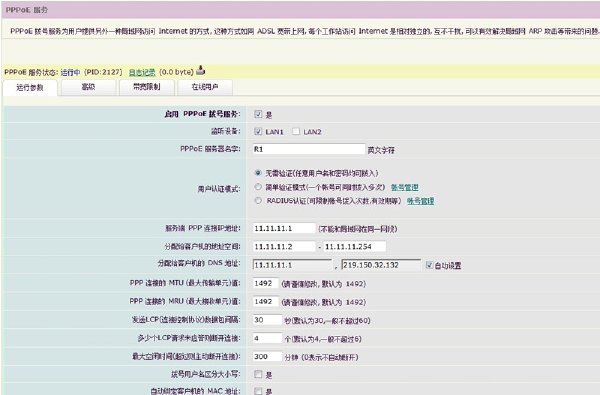Switch to the 运行参数 tab
The image size is (600, 395).
point(30,88)
